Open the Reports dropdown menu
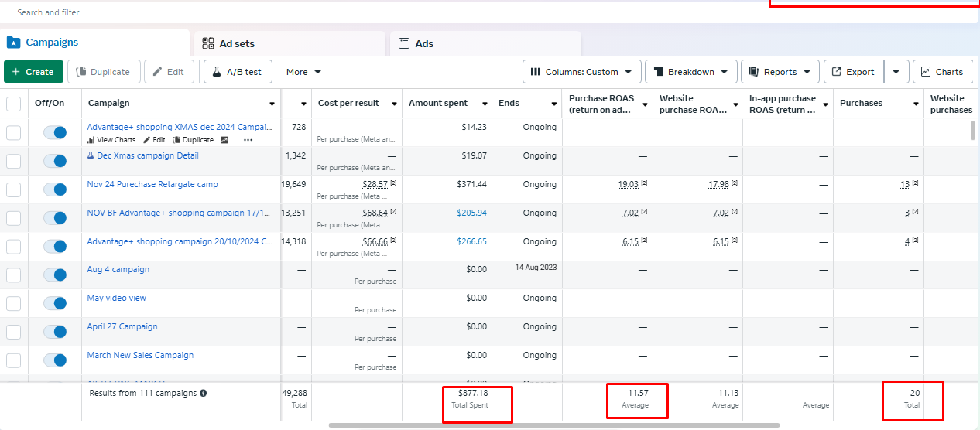Viewport: 980px width, 430px height. (780, 72)
